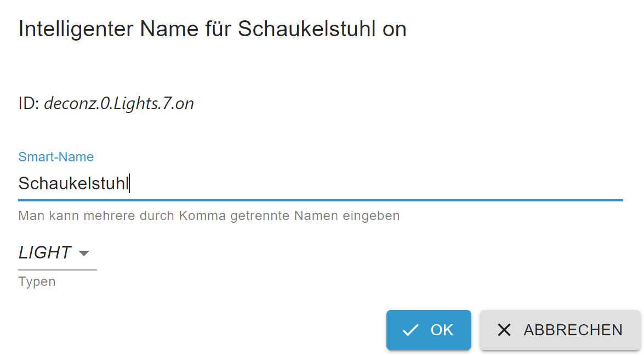Cancel the dialog with ABBRECHEN
This screenshot has width=644, height=355.
[560, 330]
